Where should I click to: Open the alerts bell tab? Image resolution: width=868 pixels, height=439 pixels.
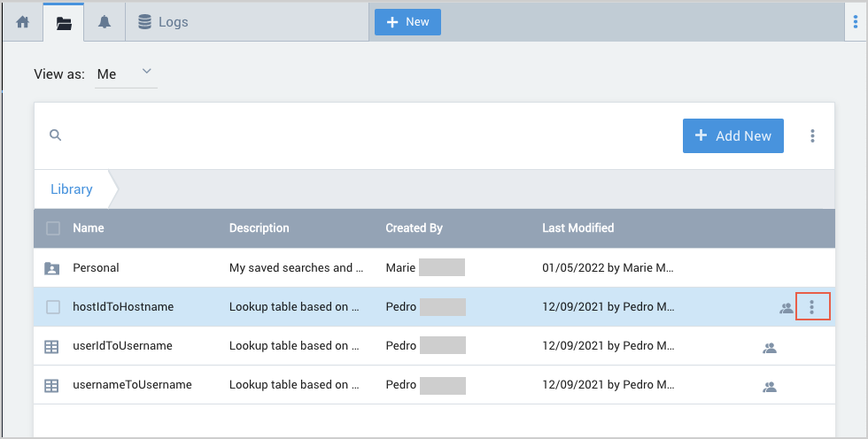tap(105, 22)
